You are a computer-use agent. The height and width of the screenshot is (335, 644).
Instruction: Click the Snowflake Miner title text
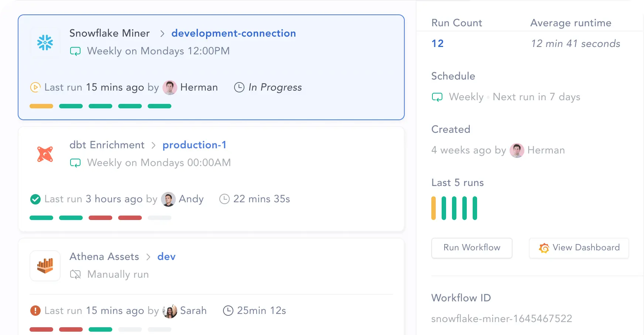(110, 33)
